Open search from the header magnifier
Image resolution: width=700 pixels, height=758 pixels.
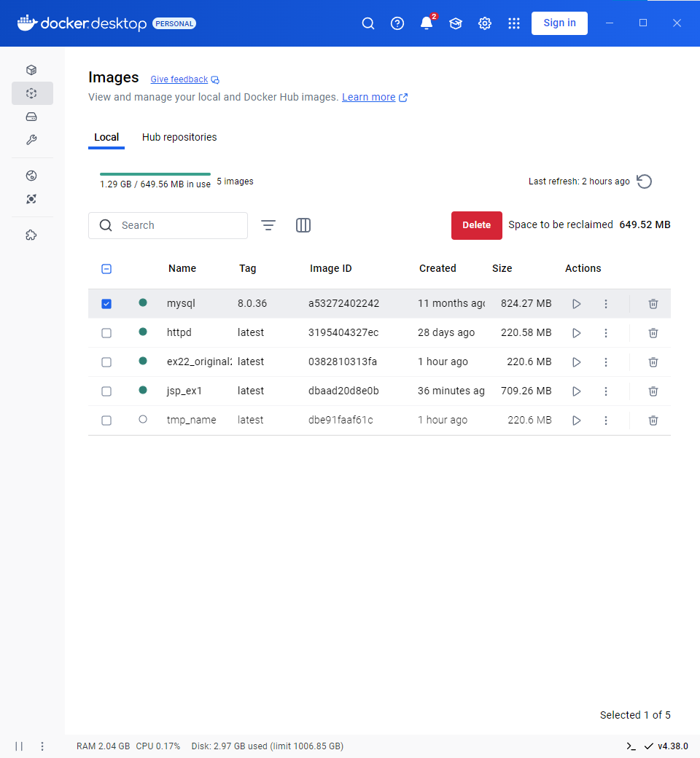tap(368, 23)
